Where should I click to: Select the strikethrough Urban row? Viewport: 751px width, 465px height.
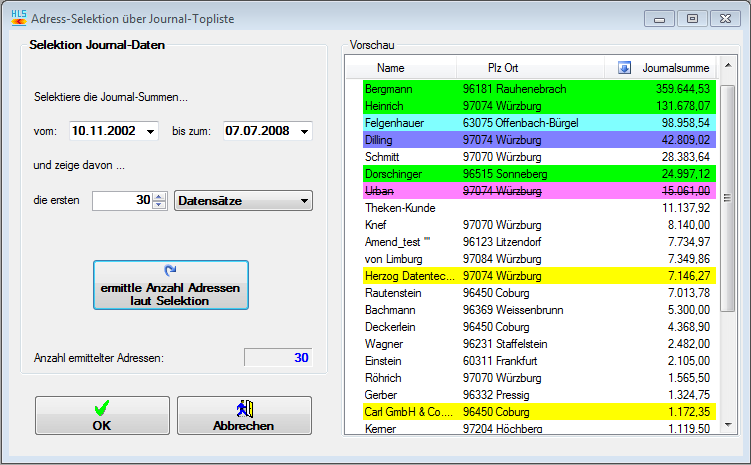[540, 190]
